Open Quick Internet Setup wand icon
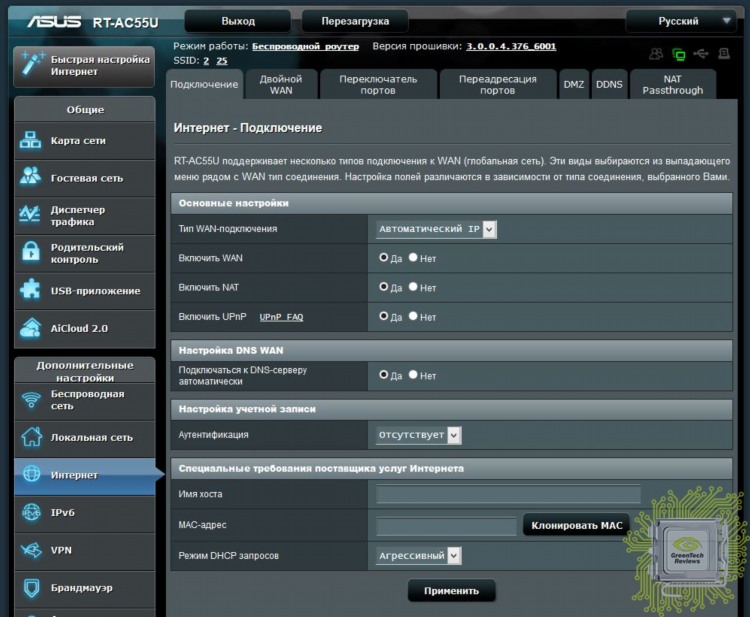Viewport: 750px width, 617px height. click(x=32, y=64)
